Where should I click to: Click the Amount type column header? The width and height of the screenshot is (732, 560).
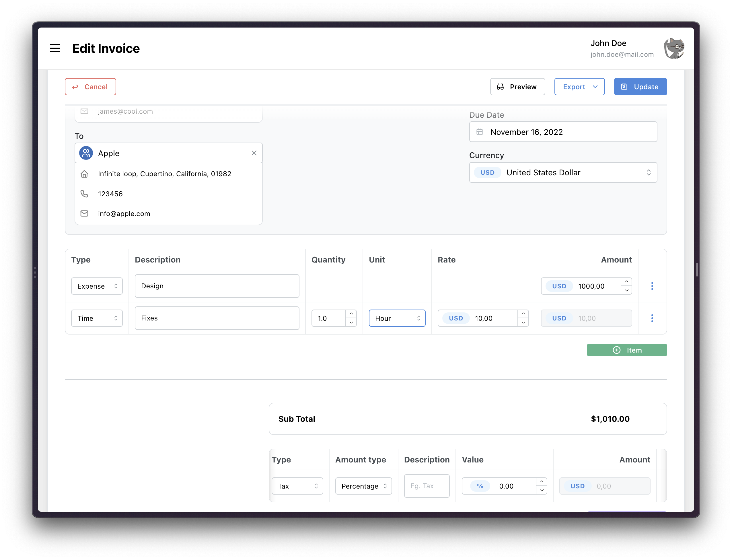pyautogui.click(x=361, y=460)
